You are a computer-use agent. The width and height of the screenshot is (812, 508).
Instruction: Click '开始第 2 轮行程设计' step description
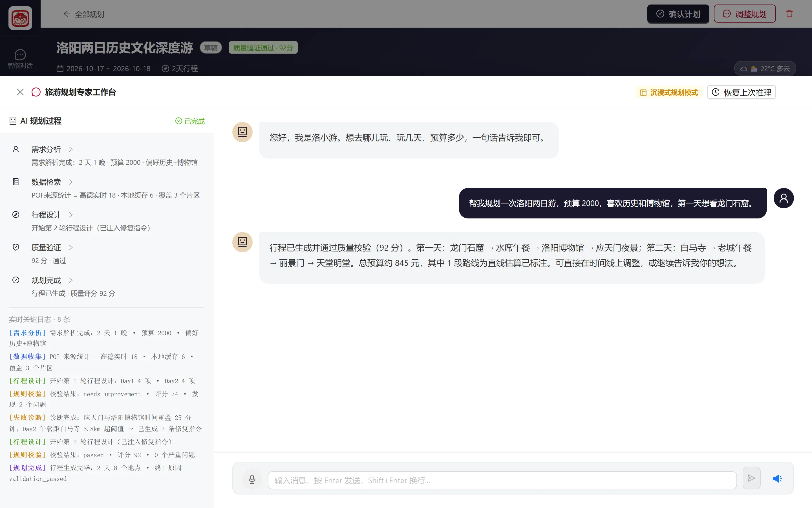click(x=92, y=228)
